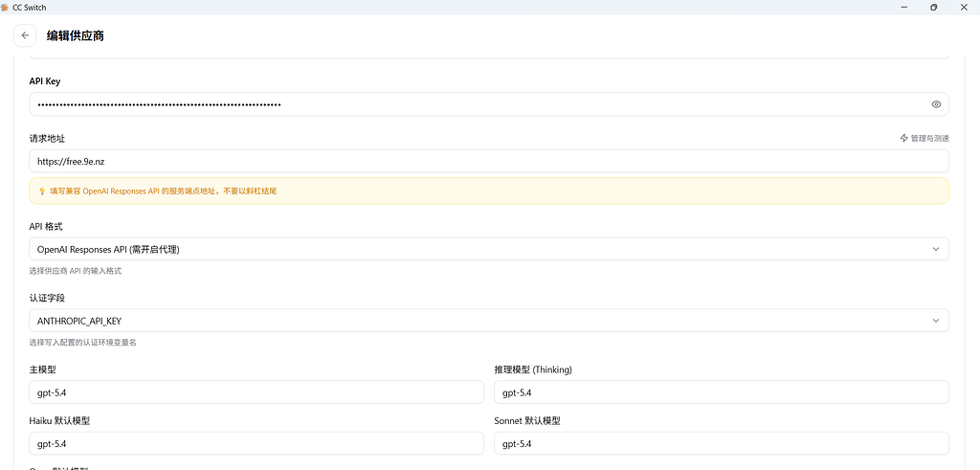The image size is (980, 470).
Task: Click the 主模型 label
Action: pyautogui.click(x=42, y=370)
